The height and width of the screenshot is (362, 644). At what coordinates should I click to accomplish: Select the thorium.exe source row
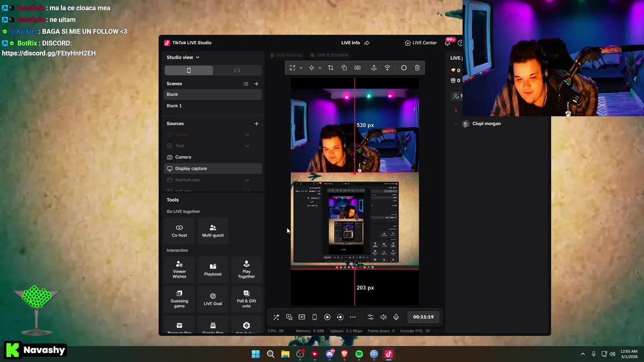213,180
